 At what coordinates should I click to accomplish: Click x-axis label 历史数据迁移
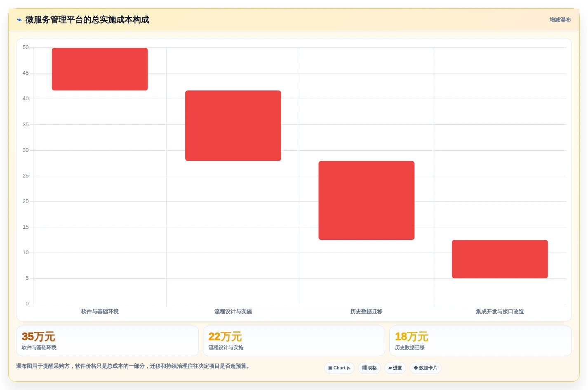tap(367, 312)
